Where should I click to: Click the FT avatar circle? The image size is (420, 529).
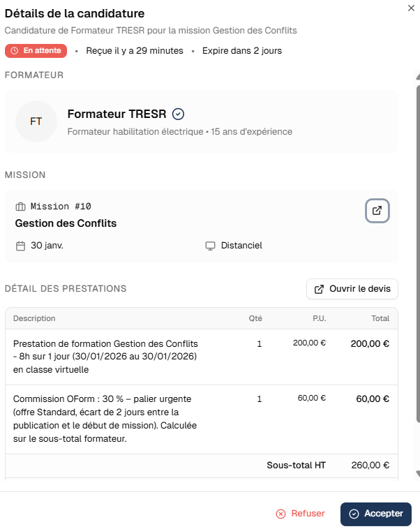(x=36, y=121)
